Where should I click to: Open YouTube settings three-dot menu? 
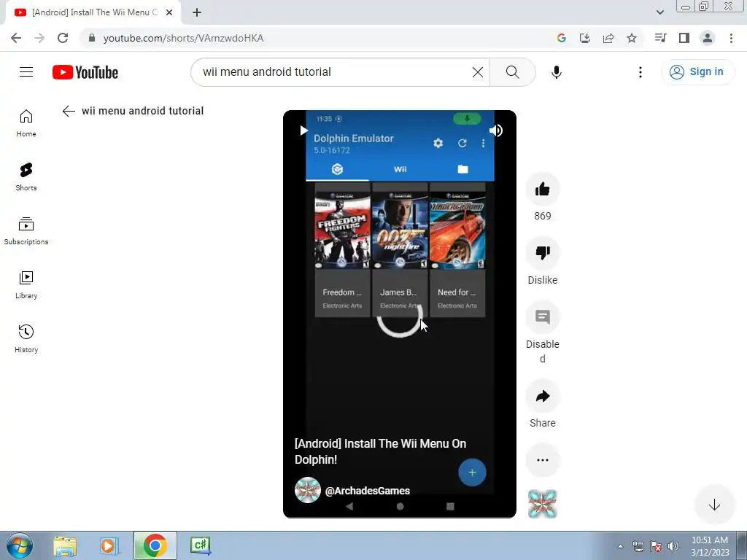coord(640,72)
